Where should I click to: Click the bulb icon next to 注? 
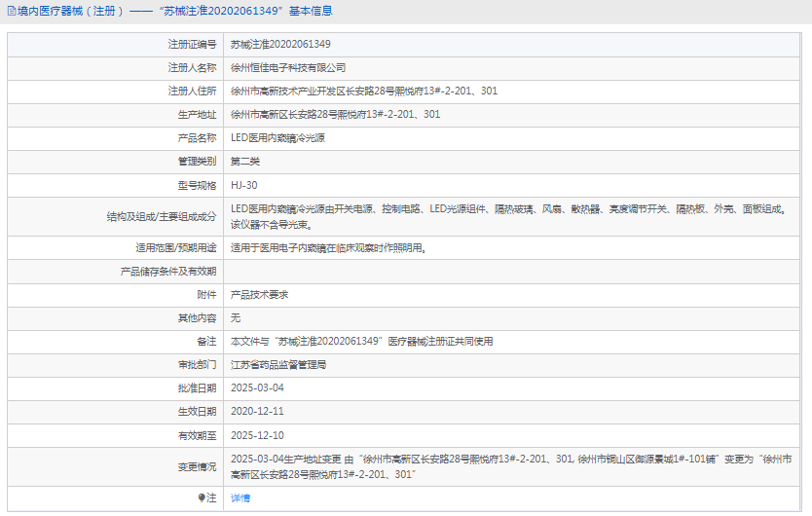(202, 498)
